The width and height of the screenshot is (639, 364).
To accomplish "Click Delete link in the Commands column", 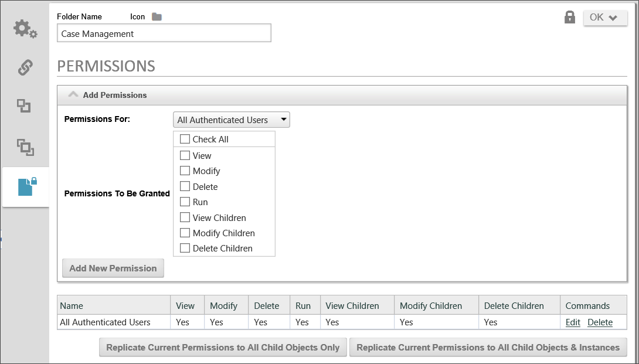I will tap(600, 322).
